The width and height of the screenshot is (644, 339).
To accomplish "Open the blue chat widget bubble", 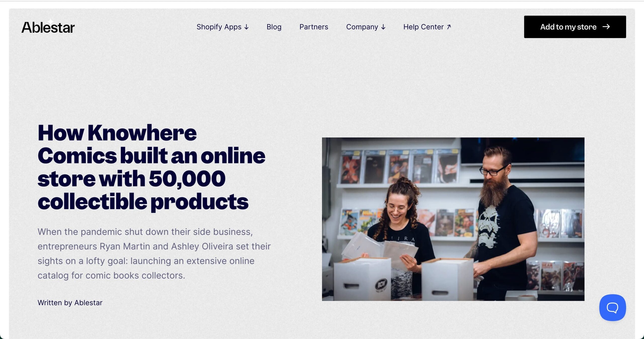I will tap(612, 308).
